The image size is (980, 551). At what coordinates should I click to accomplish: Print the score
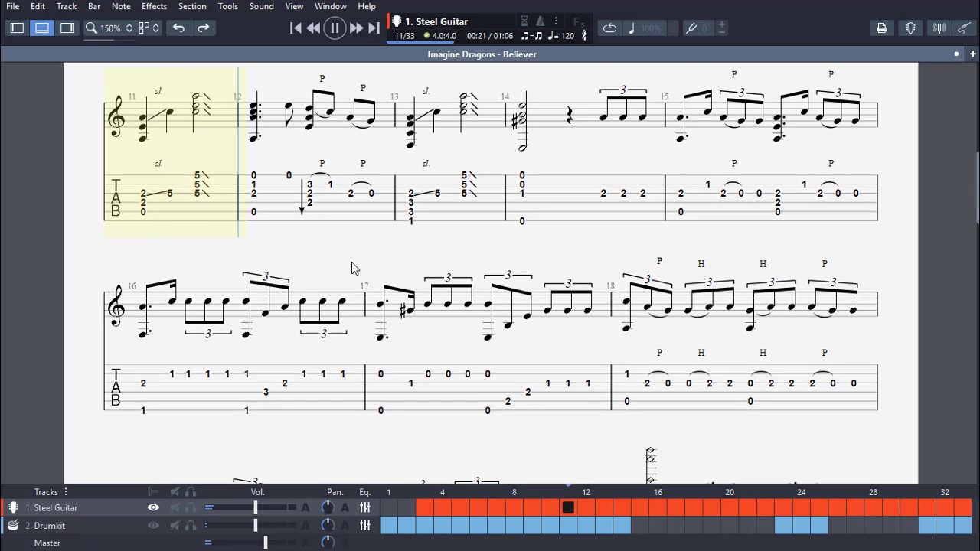(882, 28)
